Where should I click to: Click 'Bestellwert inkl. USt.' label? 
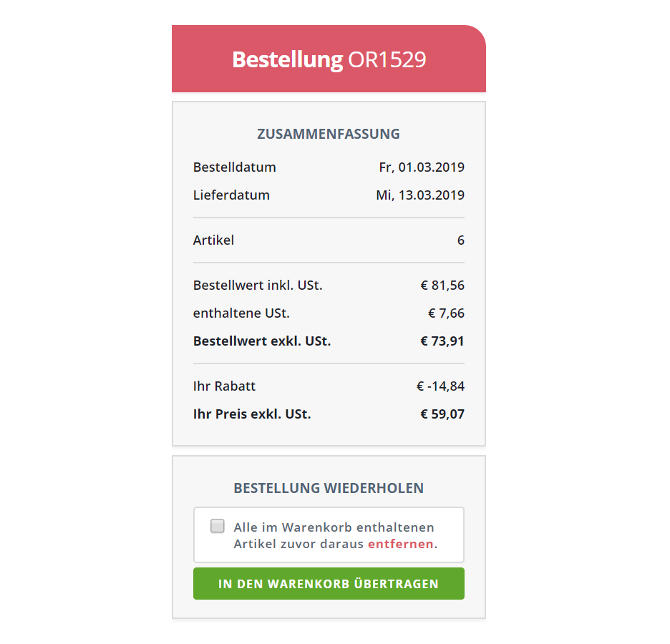258,286
